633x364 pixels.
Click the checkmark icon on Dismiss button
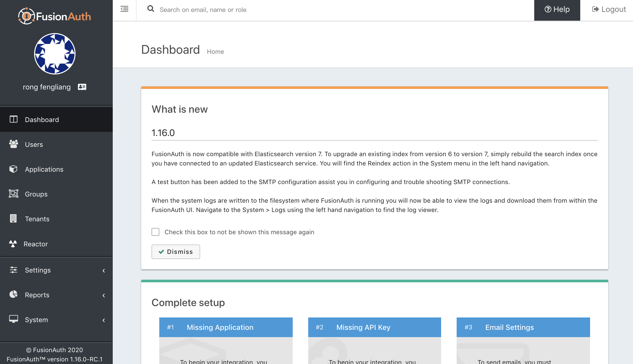161,252
